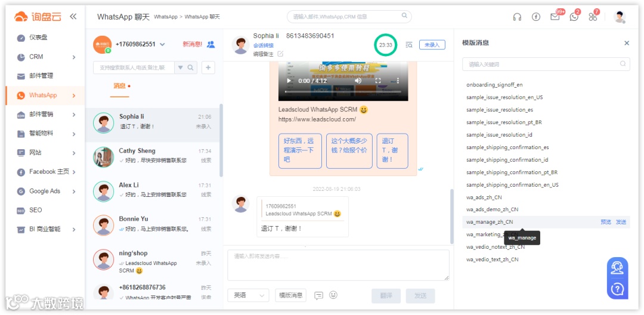Open WhatsApp notifications icon in header
Image resolution: width=644 pixels, height=315 pixels.
pyautogui.click(x=574, y=17)
